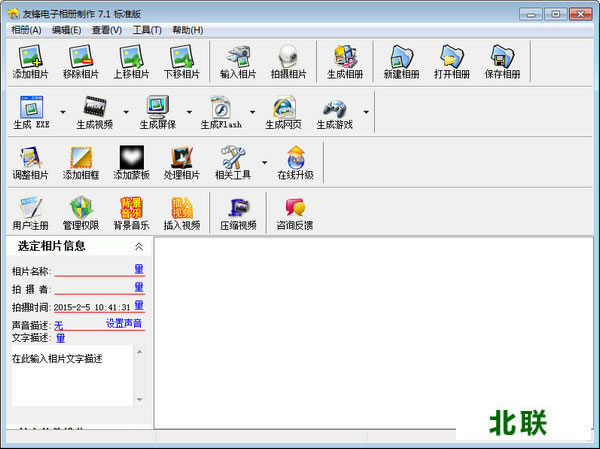Open 背景音乐 (background music) settings
Image resolution: width=600 pixels, height=449 pixels.
pos(132,209)
